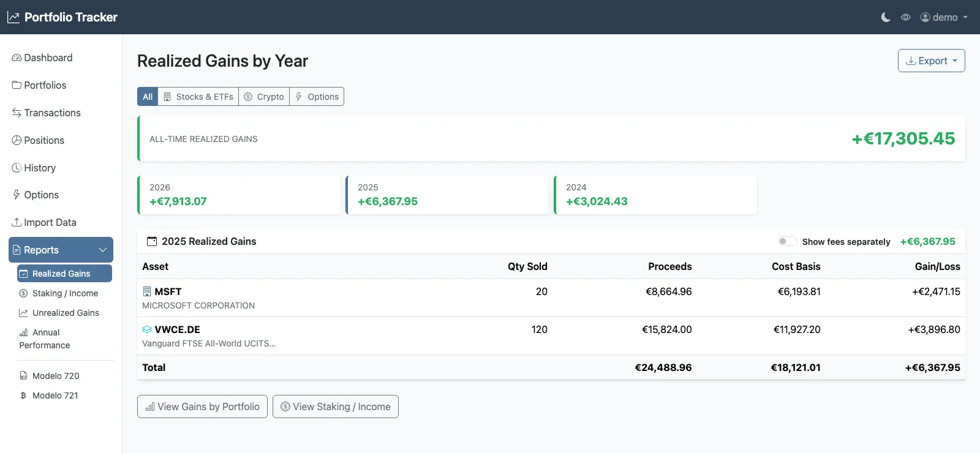Navigate to Transactions page

point(61,113)
